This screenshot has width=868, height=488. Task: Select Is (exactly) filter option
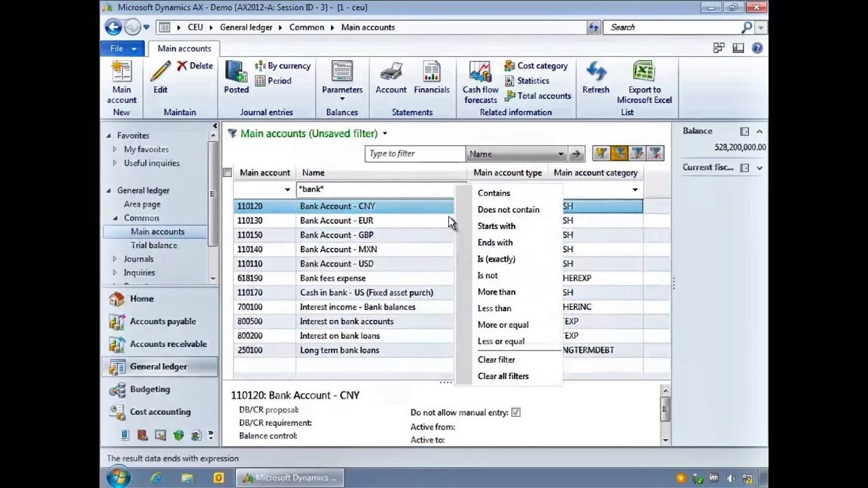pos(496,259)
